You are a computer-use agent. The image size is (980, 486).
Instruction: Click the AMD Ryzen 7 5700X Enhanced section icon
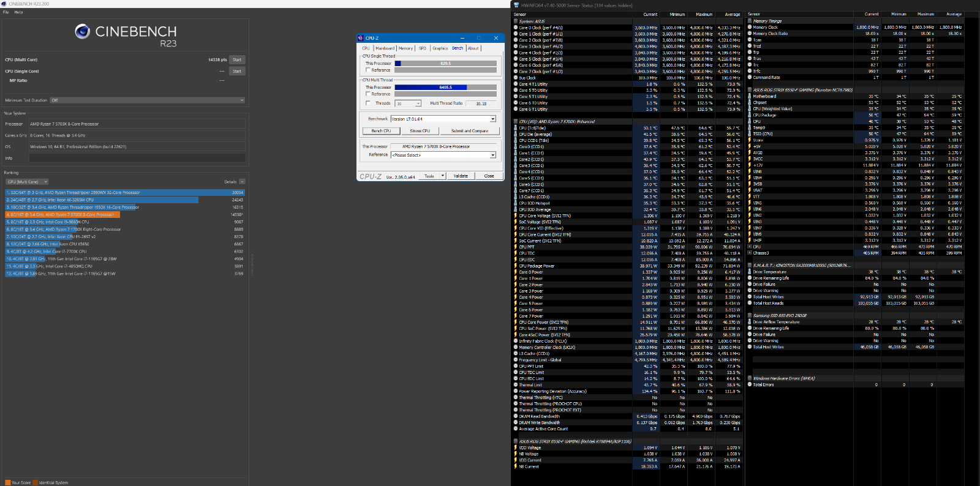tap(516, 122)
